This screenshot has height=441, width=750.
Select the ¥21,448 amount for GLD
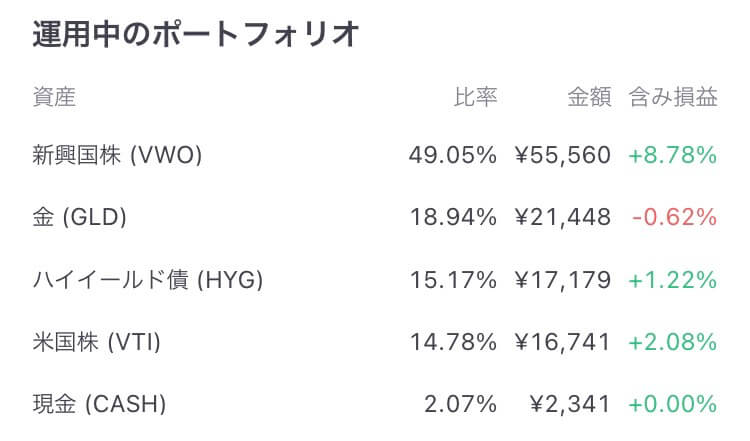(563, 218)
